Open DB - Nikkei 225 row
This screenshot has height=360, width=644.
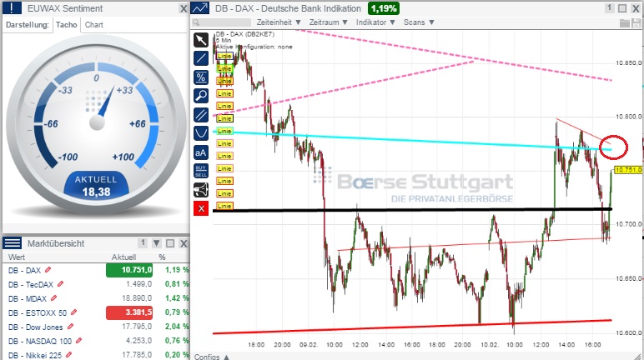[x=35, y=355]
